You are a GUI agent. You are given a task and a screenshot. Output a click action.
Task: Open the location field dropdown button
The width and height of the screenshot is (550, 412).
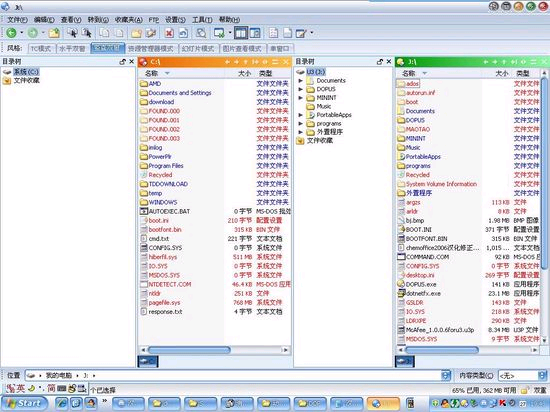tap(445, 376)
